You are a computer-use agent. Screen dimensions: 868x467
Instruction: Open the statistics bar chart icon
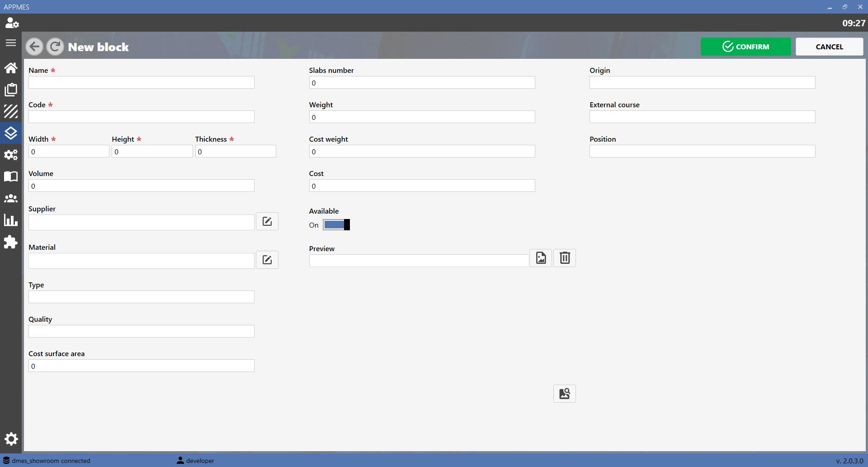(11, 220)
